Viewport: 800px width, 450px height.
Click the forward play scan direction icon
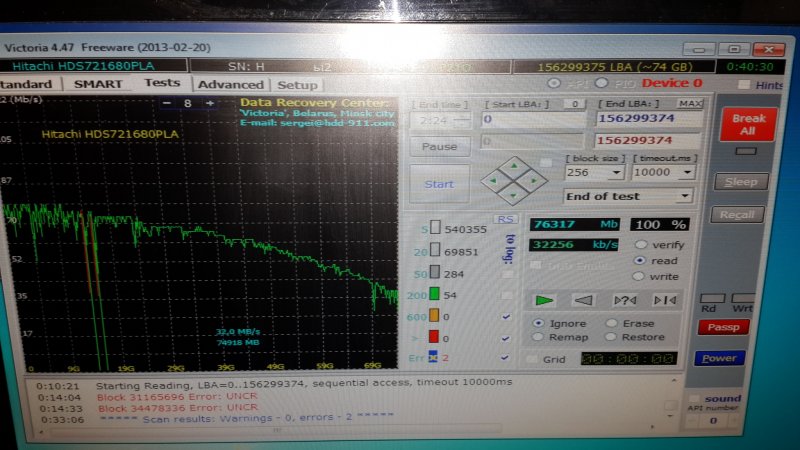(x=545, y=299)
